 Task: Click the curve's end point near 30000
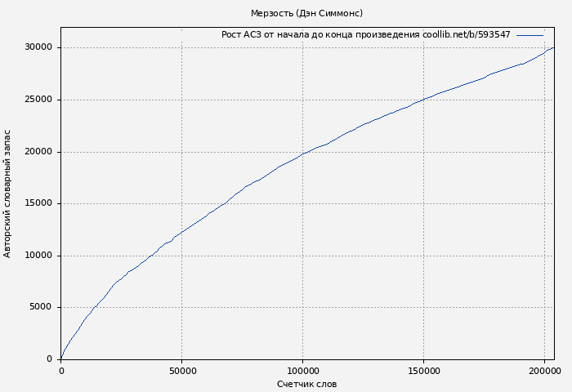tap(553, 47)
